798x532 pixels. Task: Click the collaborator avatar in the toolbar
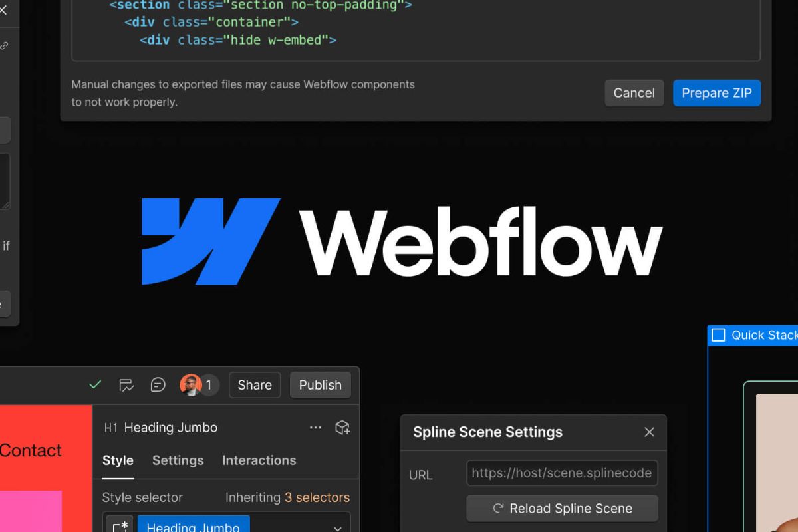pos(191,384)
